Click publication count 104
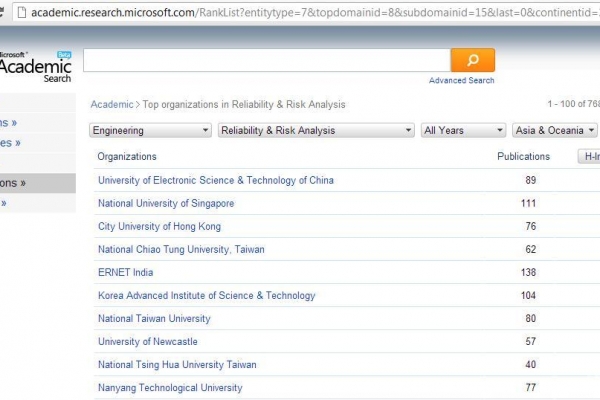 click(528, 296)
